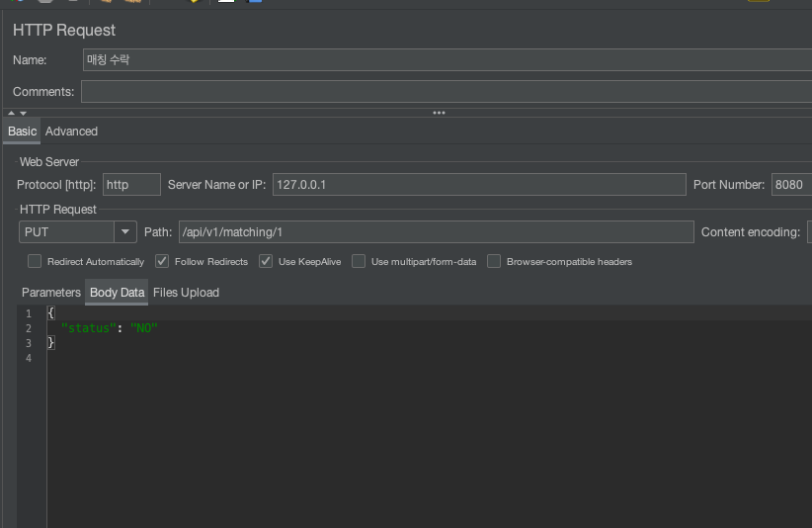Open the HTTP method dropdown showing PUT
This screenshot has height=528, width=812.
click(78, 232)
